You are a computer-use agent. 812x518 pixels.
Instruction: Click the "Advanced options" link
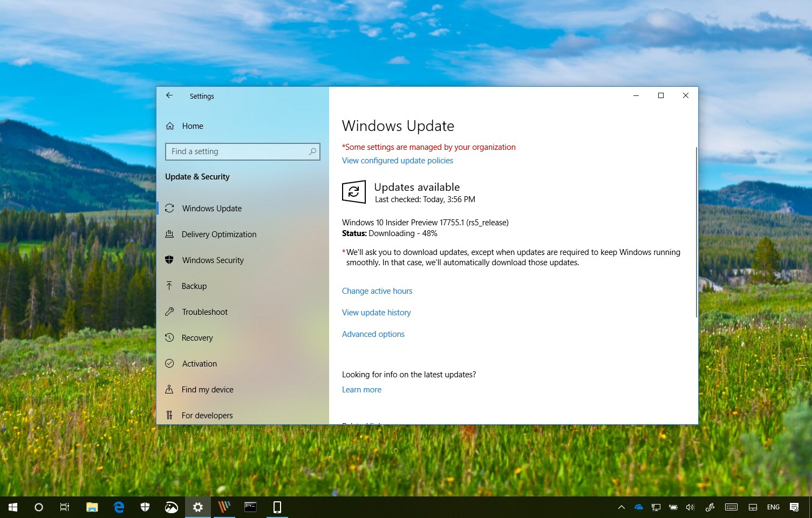[x=373, y=334]
